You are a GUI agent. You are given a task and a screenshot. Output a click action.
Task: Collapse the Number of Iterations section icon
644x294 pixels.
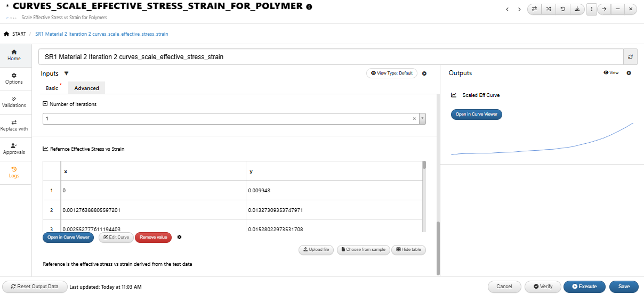(45, 104)
